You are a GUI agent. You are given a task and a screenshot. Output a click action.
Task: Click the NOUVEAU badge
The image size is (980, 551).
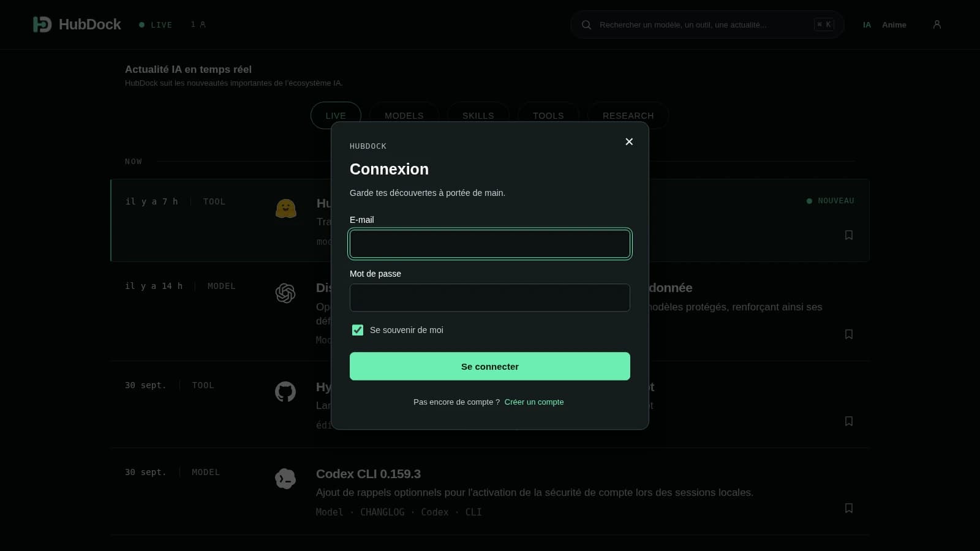tap(830, 201)
